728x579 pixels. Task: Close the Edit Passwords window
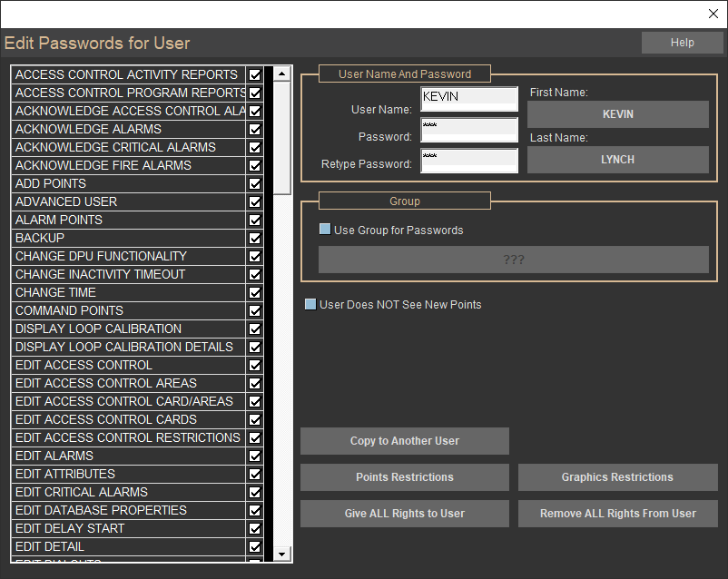pos(713,14)
